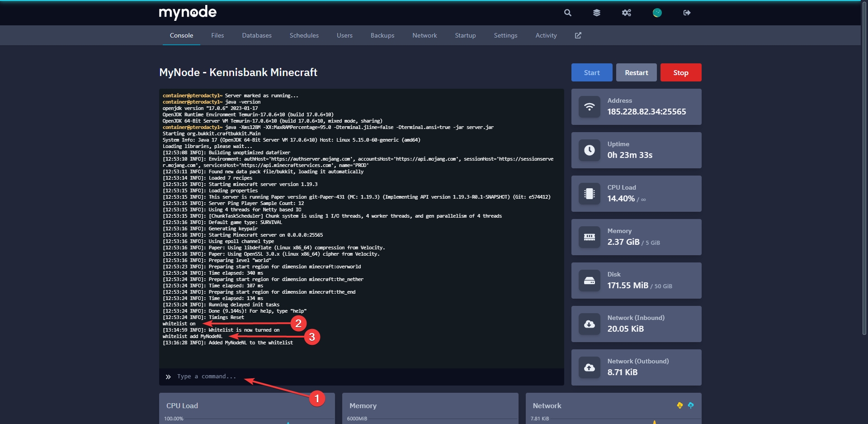Click the page vertical scrollbar

(x=864, y=181)
